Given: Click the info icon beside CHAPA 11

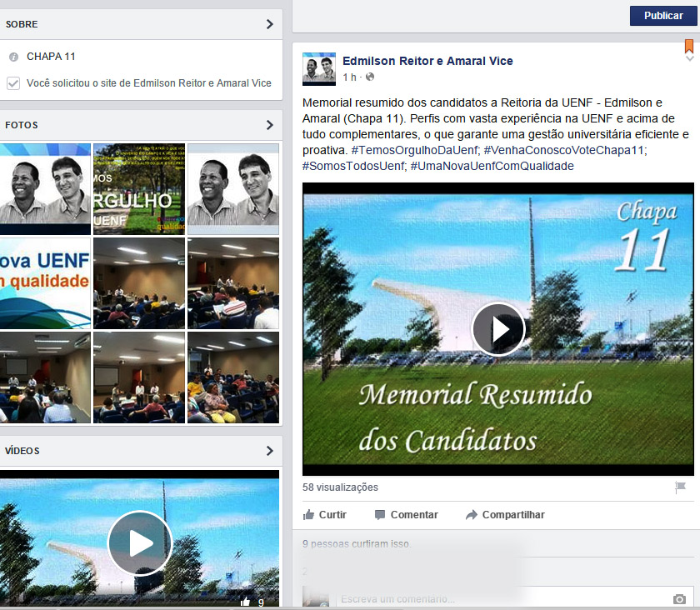Looking at the screenshot, I should pyautogui.click(x=13, y=57).
